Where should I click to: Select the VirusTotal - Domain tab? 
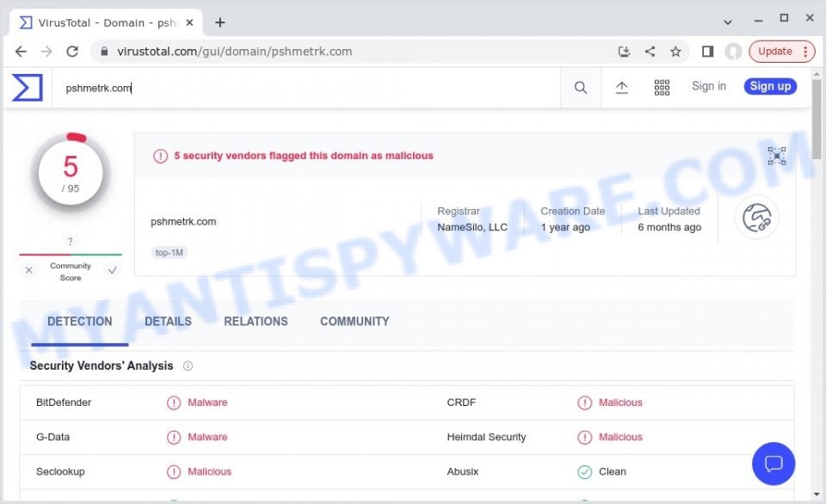pos(106,22)
